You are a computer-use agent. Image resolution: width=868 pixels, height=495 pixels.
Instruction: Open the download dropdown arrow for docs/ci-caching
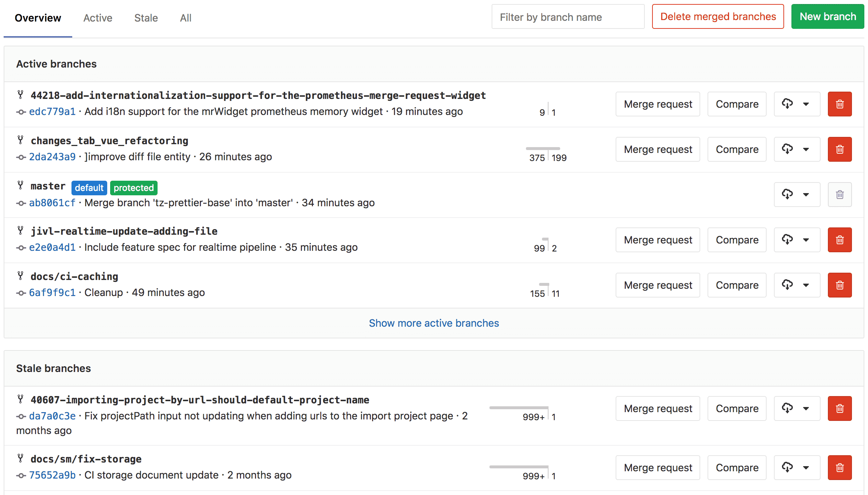point(806,285)
